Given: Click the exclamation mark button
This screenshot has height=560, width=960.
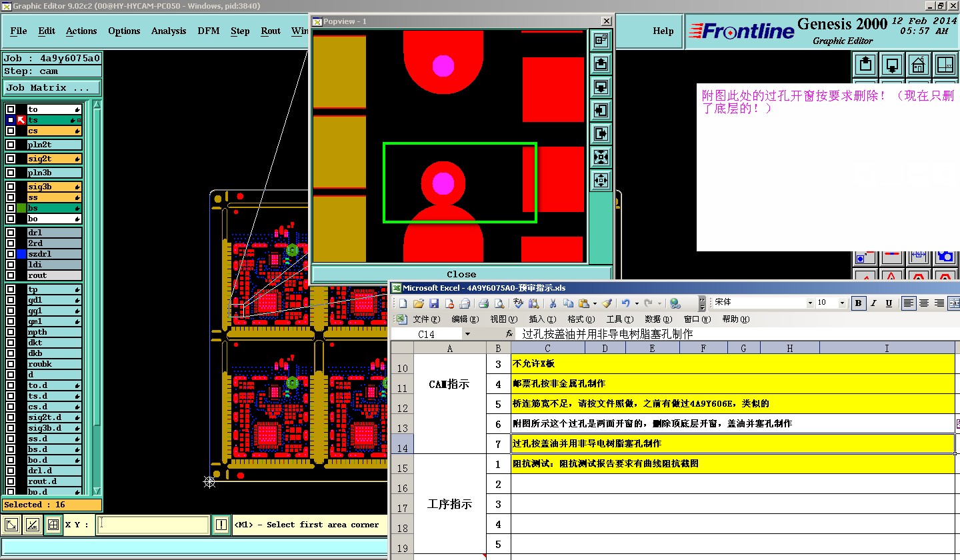Looking at the screenshot, I should click(221, 525).
